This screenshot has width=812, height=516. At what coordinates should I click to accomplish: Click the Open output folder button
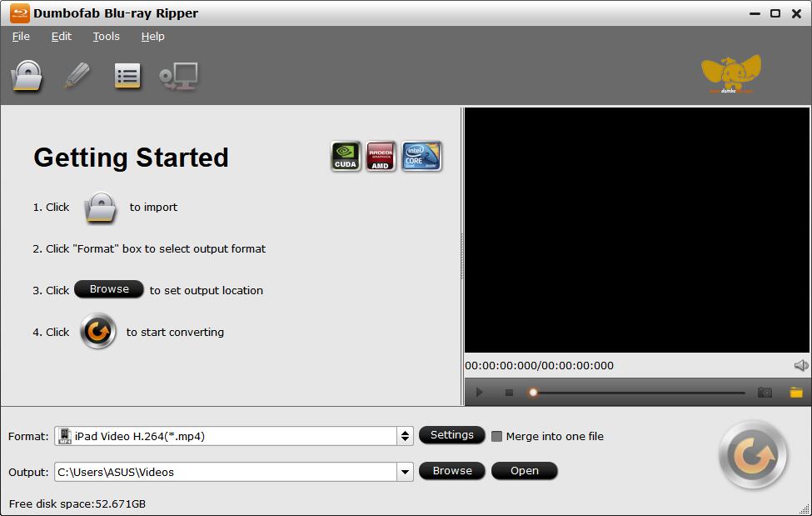[524, 471]
